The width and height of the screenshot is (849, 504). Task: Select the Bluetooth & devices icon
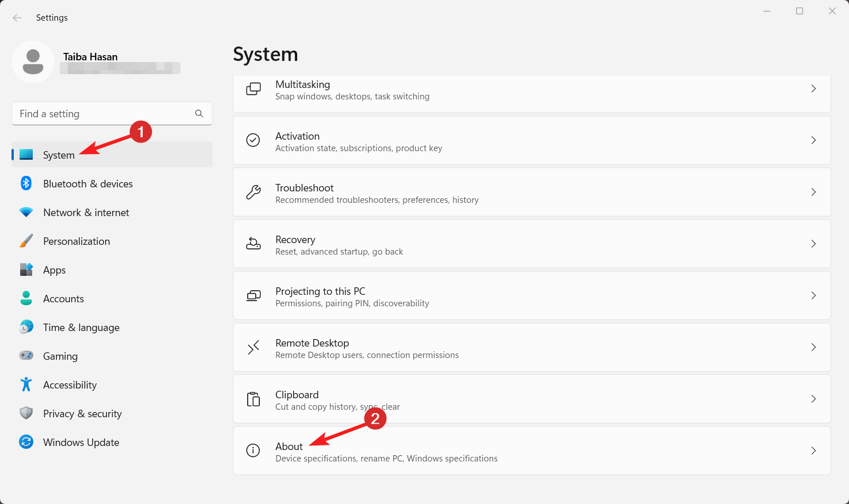[x=26, y=183]
